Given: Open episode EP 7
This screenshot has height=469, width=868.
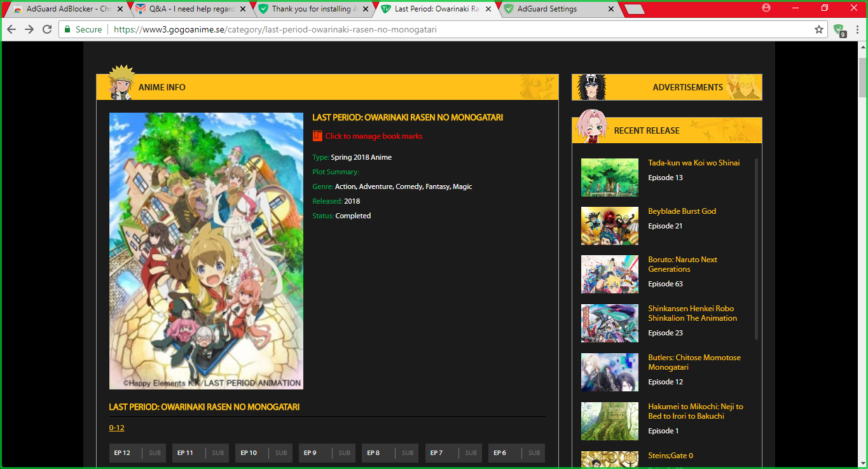Looking at the screenshot, I should pos(453,453).
